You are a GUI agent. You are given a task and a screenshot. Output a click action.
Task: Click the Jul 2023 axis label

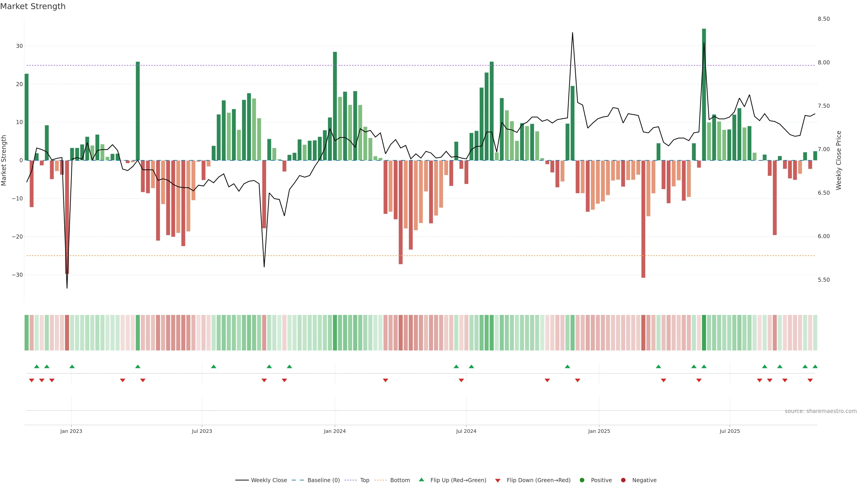pyautogui.click(x=202, y=431)
